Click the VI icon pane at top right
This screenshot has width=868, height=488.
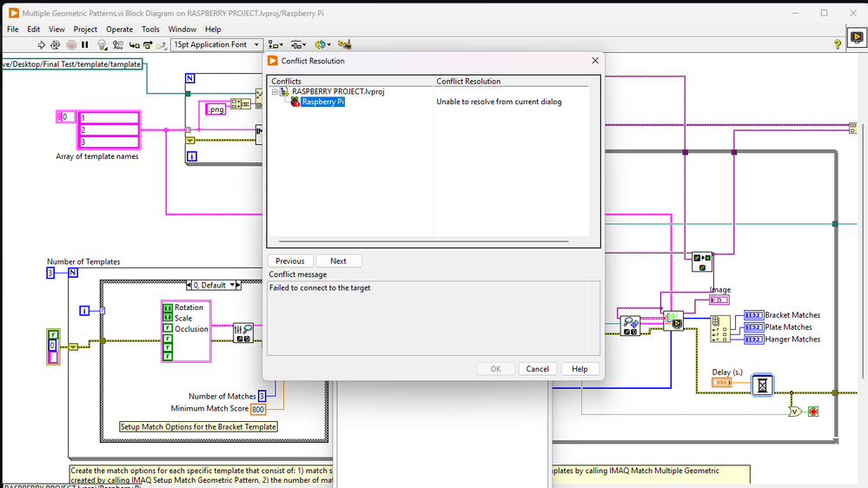tap(857, 37)
